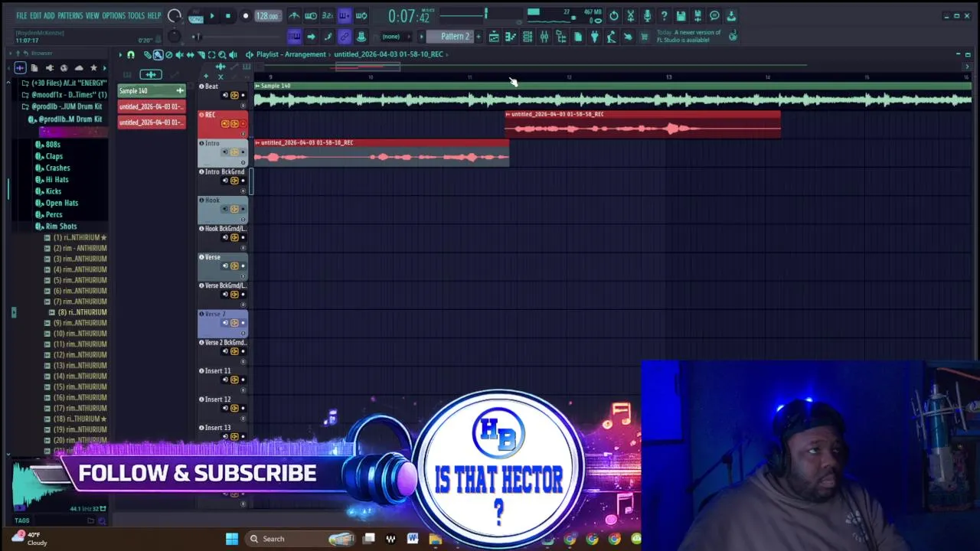Open the mixer faders icon

544,37
